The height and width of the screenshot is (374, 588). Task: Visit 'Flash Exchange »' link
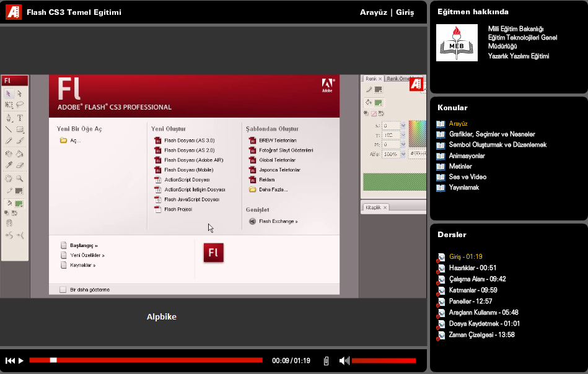click(273, 222)
